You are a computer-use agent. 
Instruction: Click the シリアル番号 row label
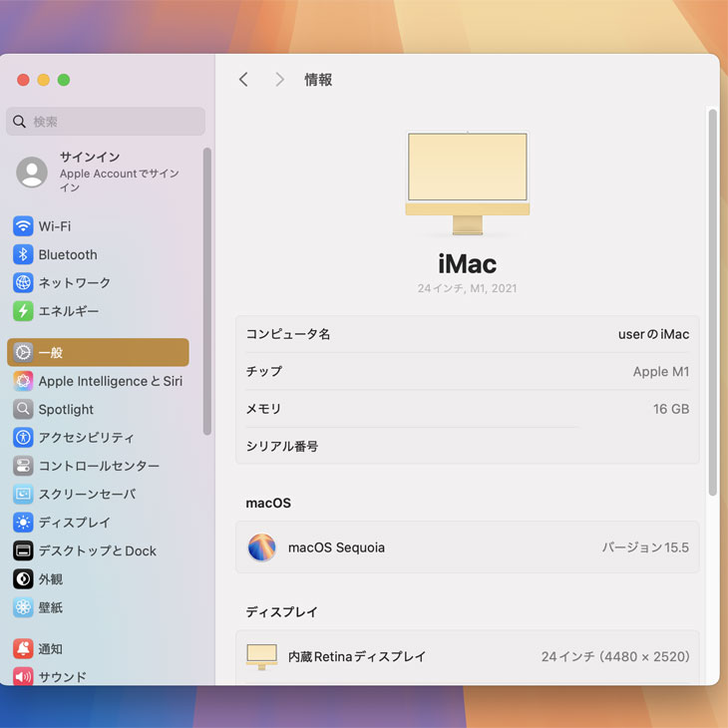point(282,446)
